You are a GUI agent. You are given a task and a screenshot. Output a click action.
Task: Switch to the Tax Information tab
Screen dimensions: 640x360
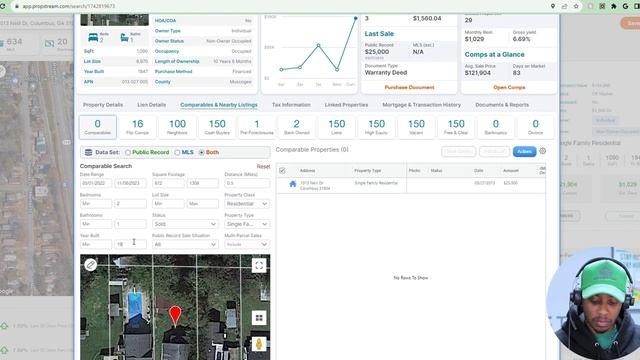pyautogui.click(x=291, y=105)
